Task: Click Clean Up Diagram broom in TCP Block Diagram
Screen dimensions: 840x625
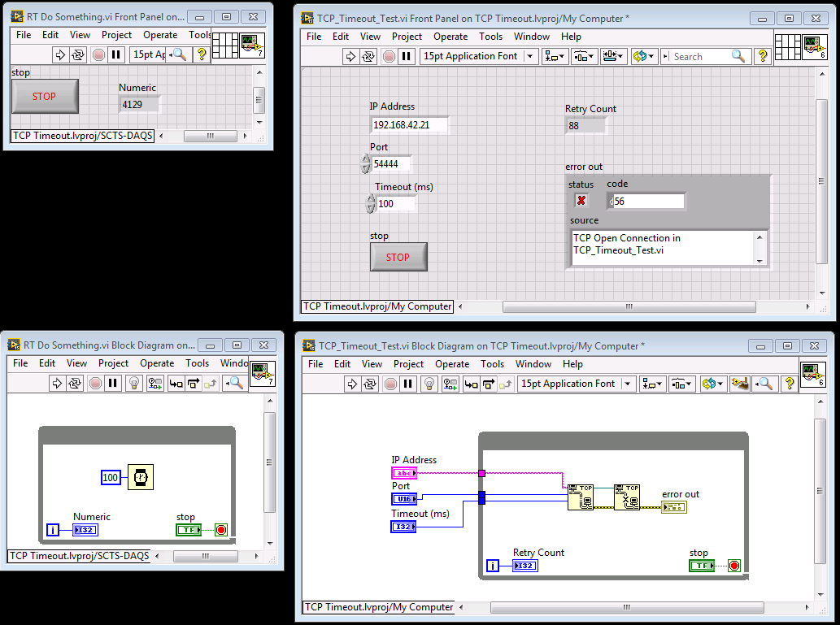Action: pyautogui.click(x=740, y=384)
